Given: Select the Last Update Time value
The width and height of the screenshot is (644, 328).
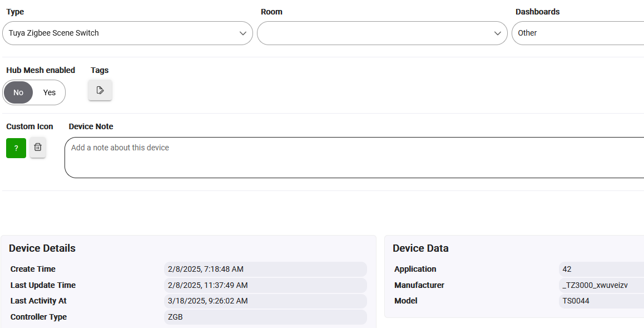Looking at the screenshot, I should tap(265, 285).
